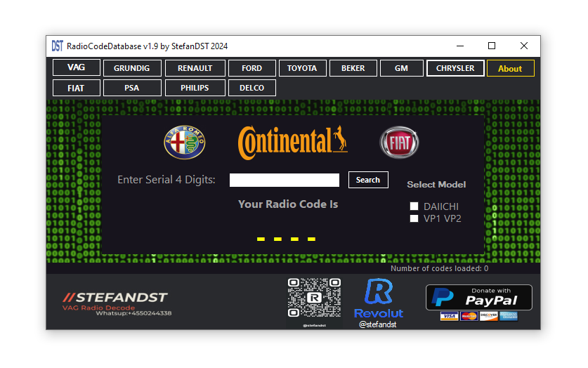Click the @stefandst Revolut handle

coord(378,324)
